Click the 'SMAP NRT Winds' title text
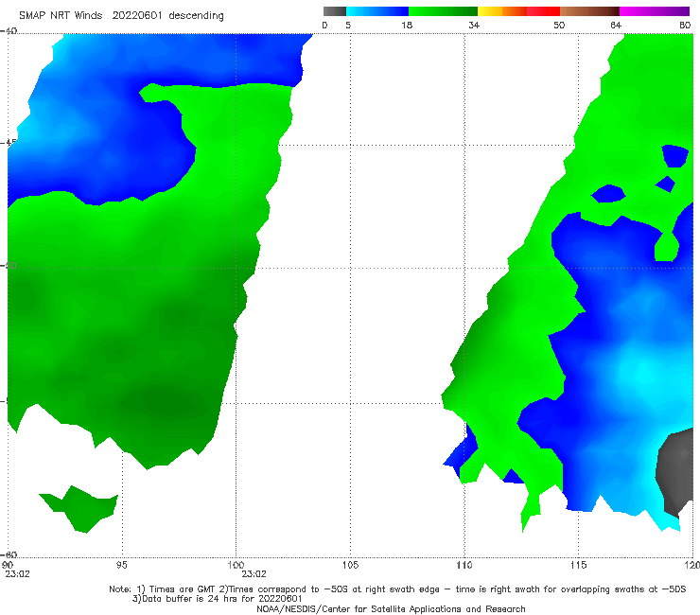The image size is (700, 615). [x=61, y=15]
